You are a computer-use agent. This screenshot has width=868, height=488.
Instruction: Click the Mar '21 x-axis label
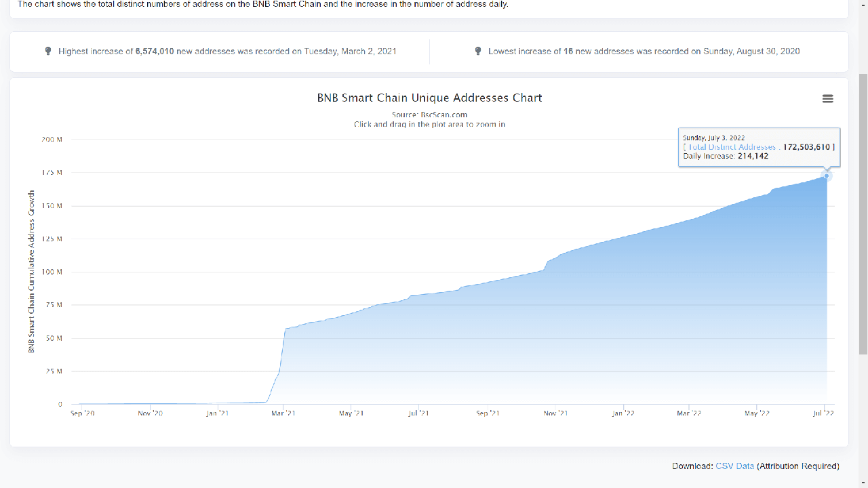point(283,413)
